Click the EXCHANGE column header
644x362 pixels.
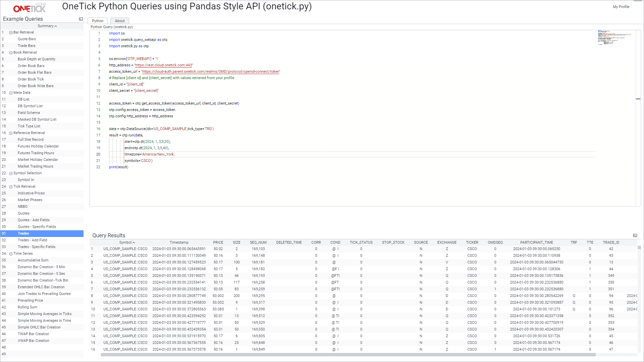[447, 242]
